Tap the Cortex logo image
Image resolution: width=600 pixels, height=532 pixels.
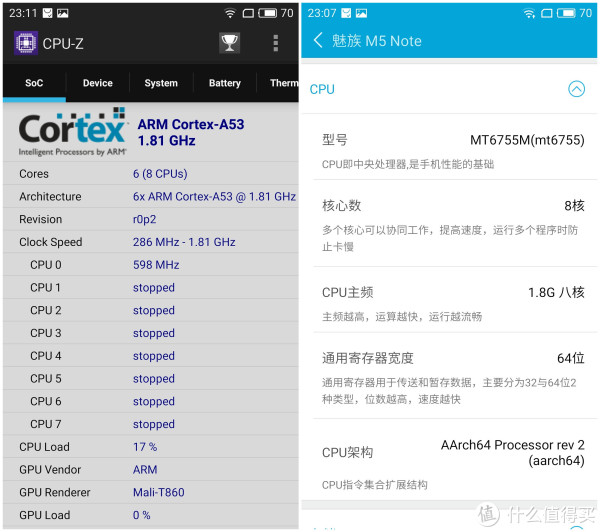72,132
